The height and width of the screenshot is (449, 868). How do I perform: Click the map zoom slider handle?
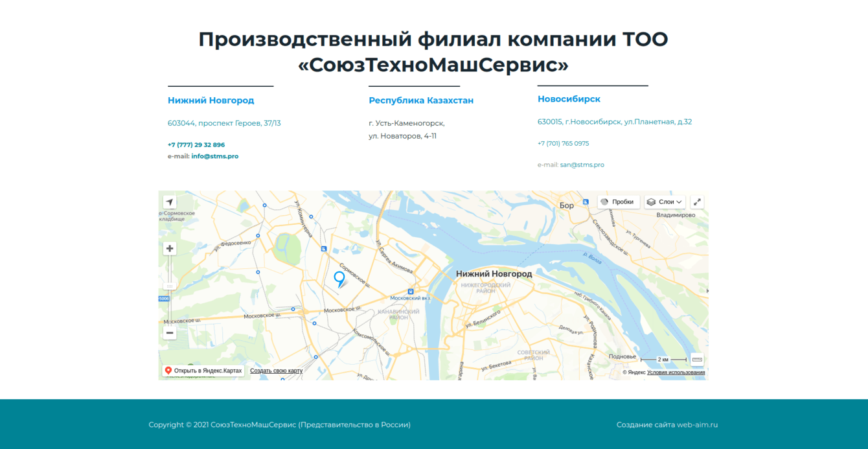[x=170, y=286]
